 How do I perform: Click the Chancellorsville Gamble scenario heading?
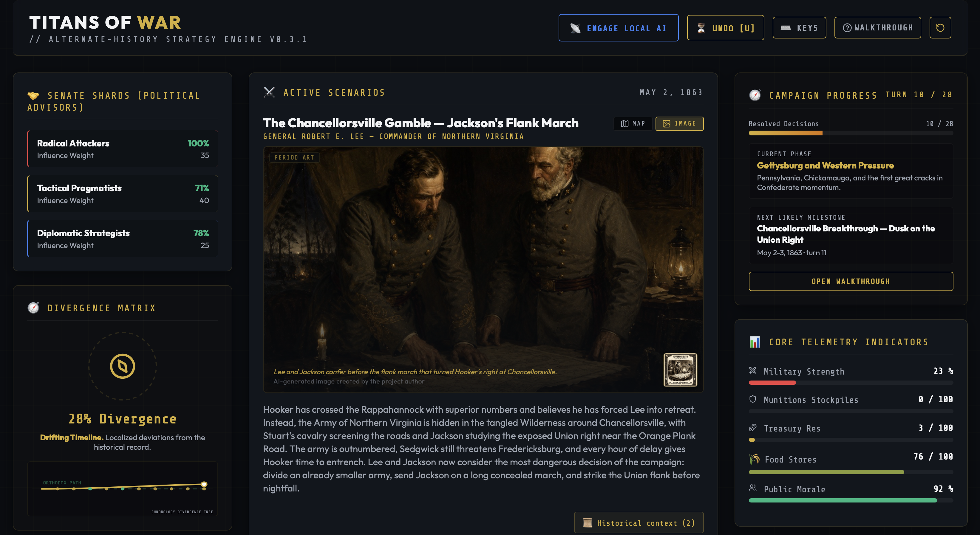click(x=421, y=123)
